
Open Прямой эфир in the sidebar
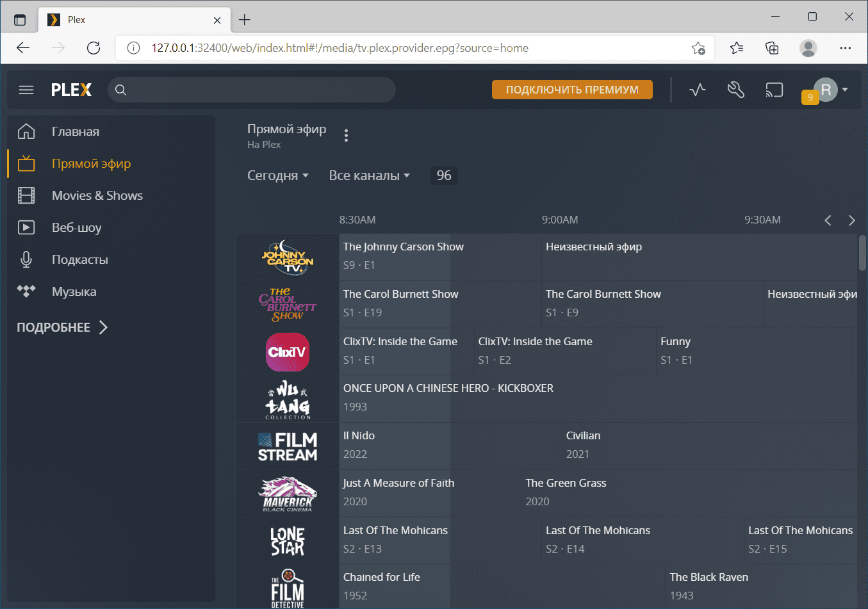(x=91, y=163)
